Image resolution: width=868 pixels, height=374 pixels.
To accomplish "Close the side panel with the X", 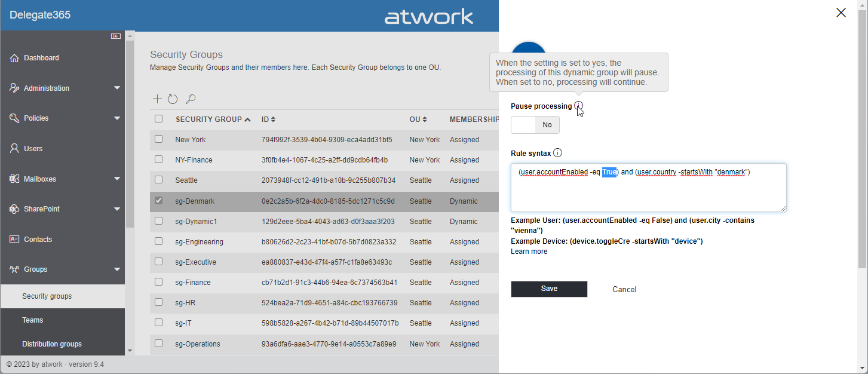I will 841,13.
